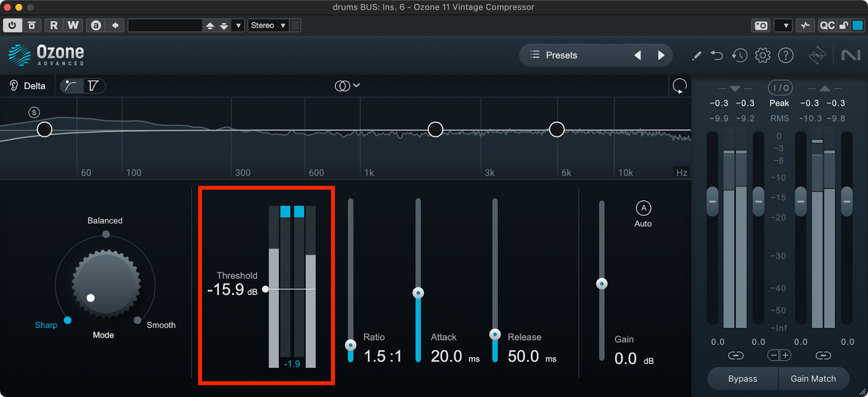This screenshot has width=868, height=397.
Task: Open the Ozone settings gear
Action: pyautogui.click(x=762, y=55)
